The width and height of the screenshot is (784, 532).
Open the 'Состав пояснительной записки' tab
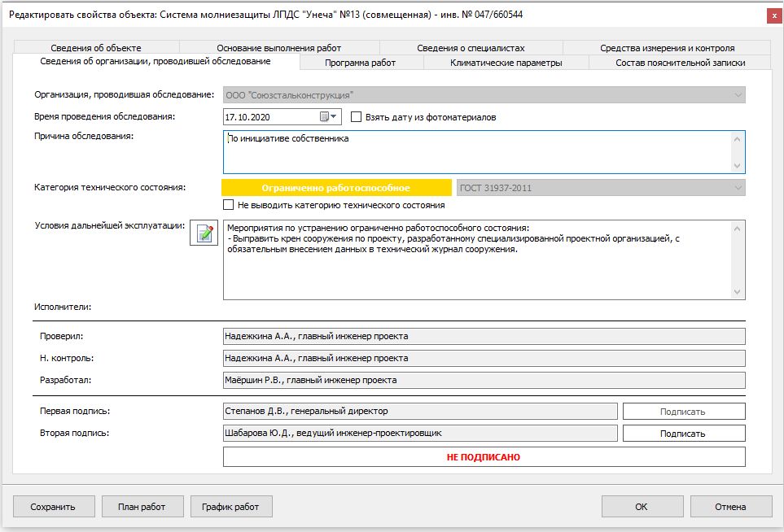[x=681, y=63]
